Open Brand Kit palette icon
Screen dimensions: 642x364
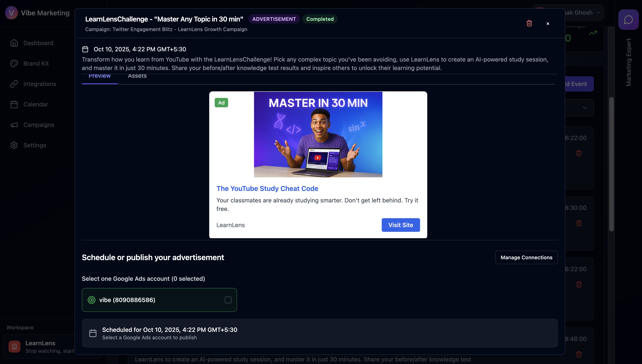[x=14, y=63]
